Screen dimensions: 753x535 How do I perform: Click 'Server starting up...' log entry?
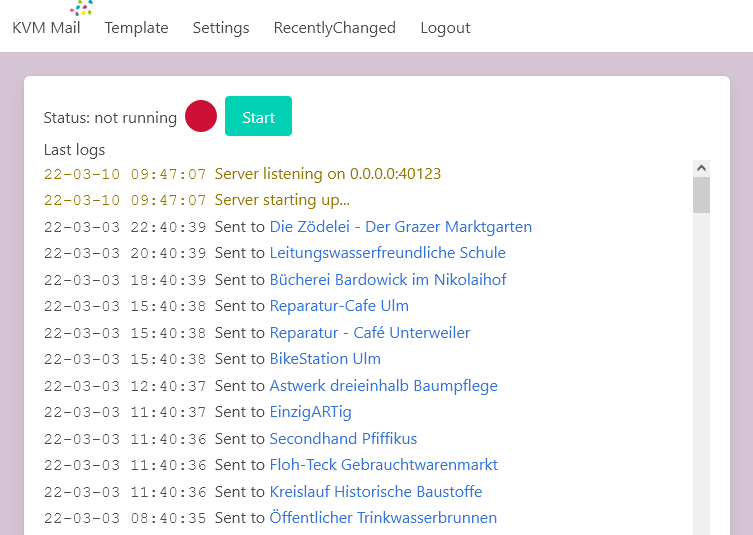point(282,200)
